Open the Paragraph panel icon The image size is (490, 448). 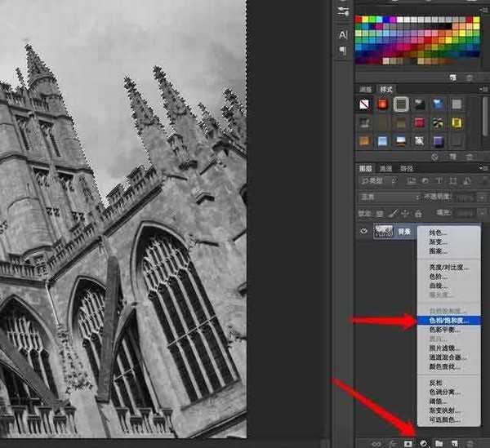[x=342, y=51]
